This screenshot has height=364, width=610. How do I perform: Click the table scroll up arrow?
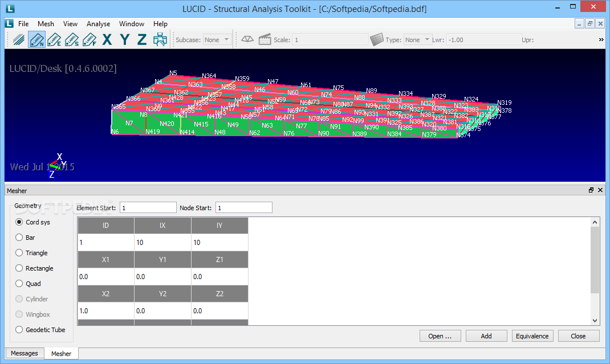[595, 222]
